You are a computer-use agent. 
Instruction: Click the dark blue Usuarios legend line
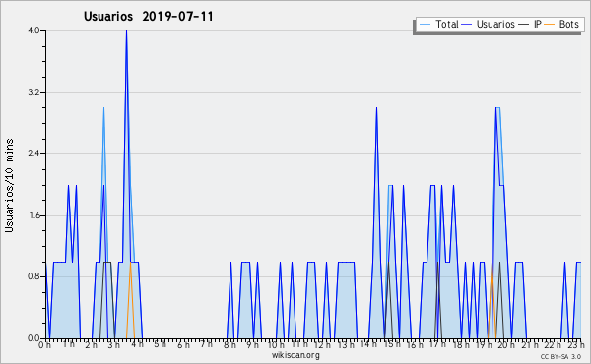(467, 25)
